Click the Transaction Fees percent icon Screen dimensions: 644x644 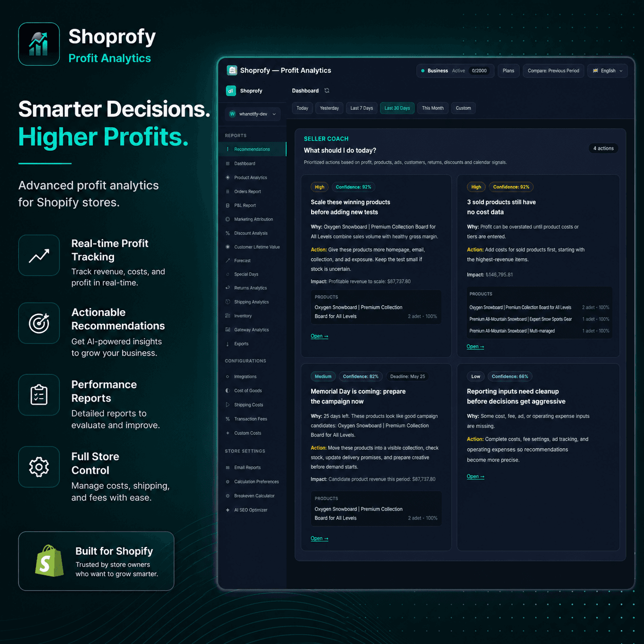point(228,419)
